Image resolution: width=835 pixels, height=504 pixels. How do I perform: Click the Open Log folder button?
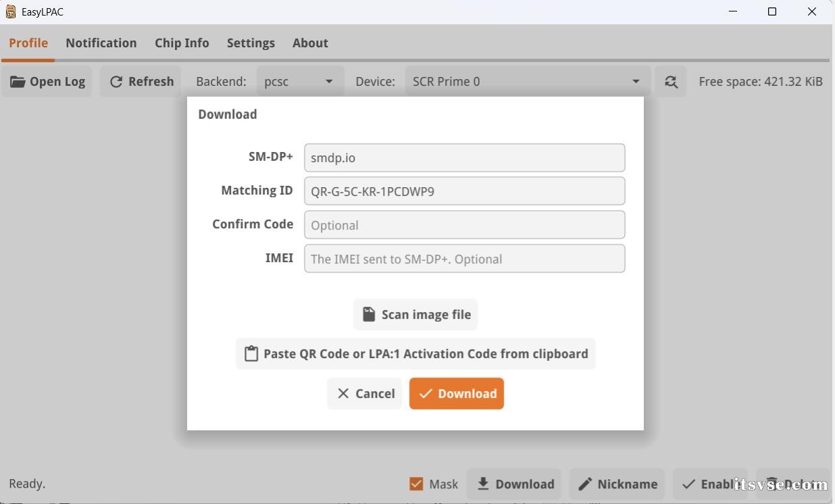click(x=47, y=82)
